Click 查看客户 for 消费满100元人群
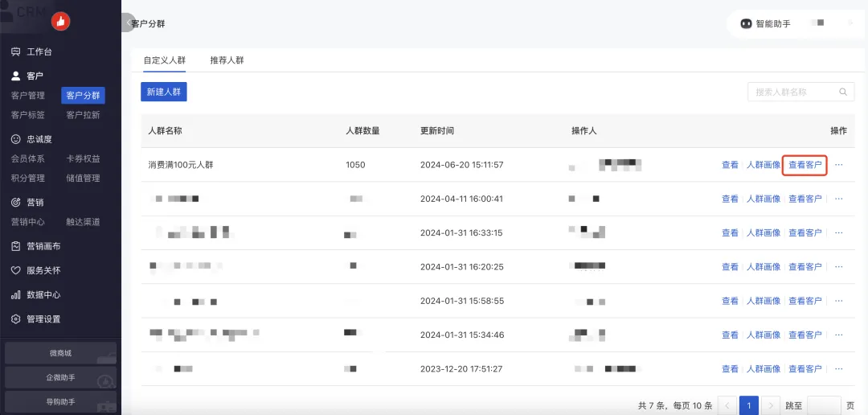 click(x=805, y=165)
